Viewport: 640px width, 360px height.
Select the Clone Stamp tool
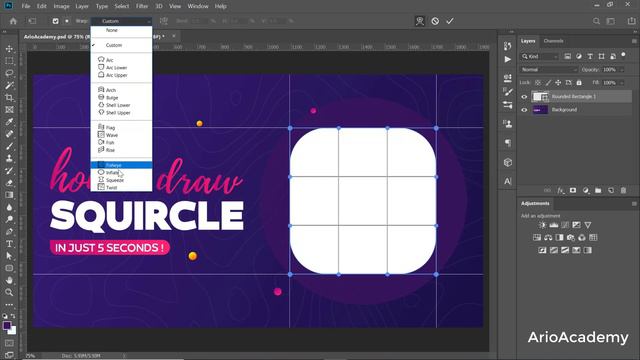(x=9, y=158)
